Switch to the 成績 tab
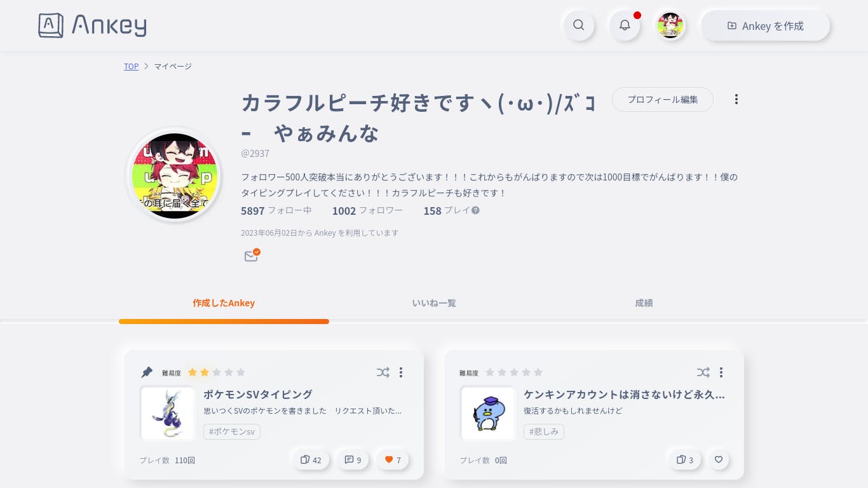 pyautogui.click(x=644, y=303)
